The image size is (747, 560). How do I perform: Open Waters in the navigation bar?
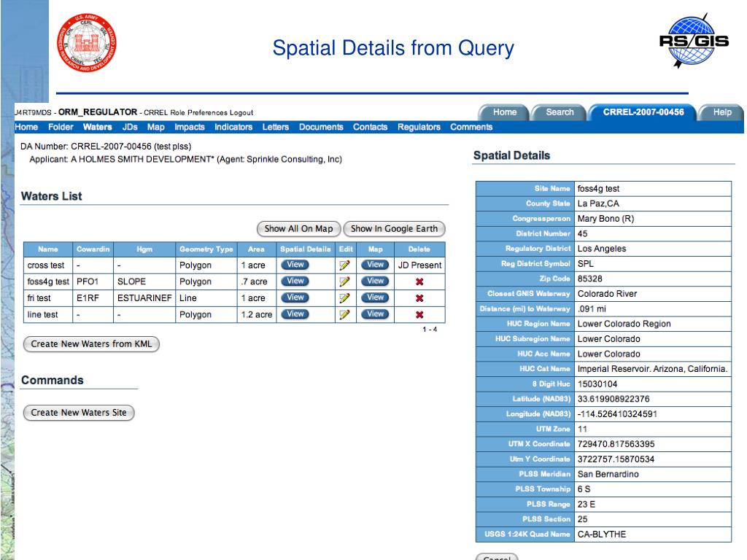click(97, 127)
